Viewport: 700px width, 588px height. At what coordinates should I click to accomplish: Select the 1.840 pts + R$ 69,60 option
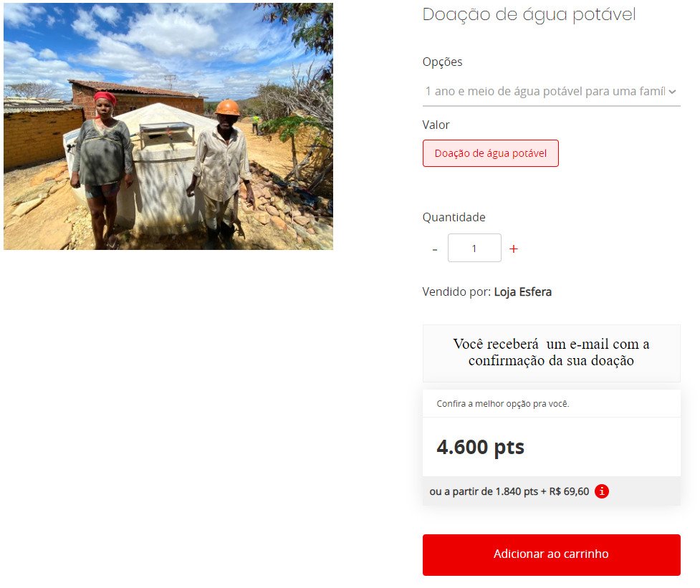point(509,491)
